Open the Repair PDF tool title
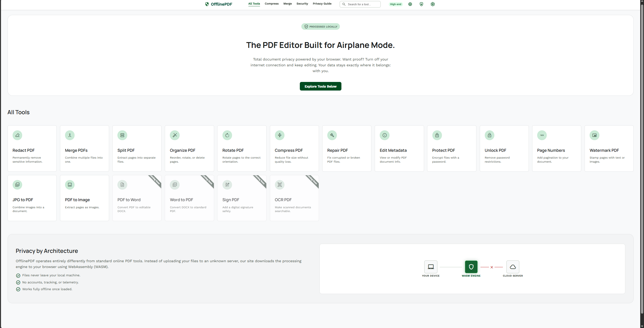The image size is (644, 328). pos(337,150)
